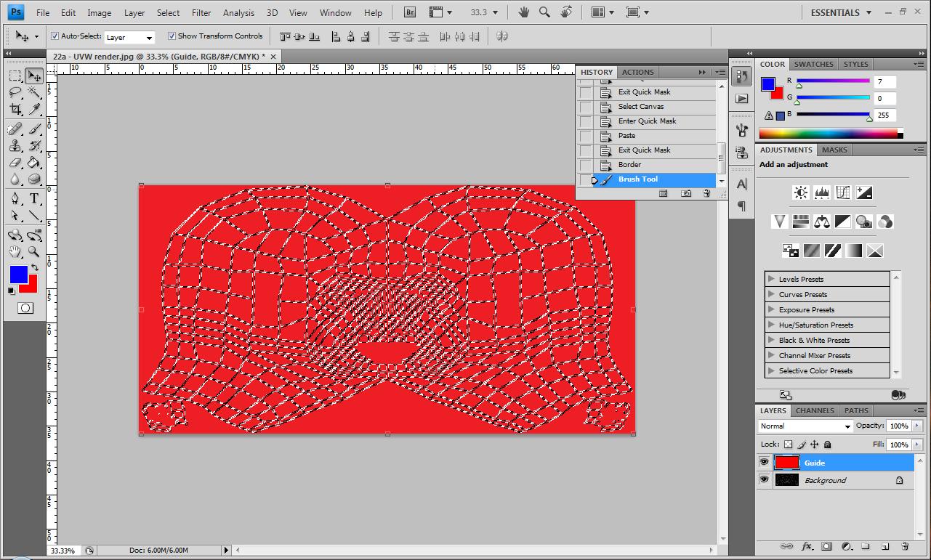Viewport: 931px width, 560px height.
Task: Select the Lasso tool
Action: point(15,92)
